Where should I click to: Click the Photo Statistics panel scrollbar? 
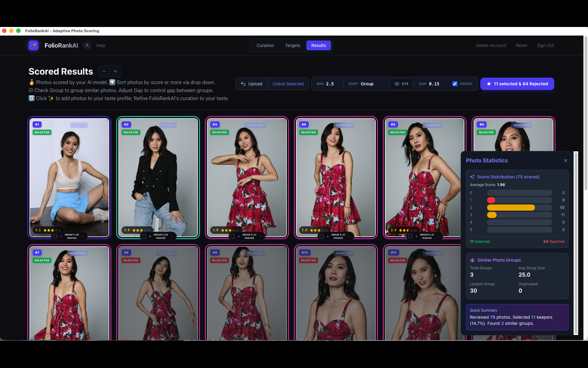pyautogui.click(x=575, y=243)
